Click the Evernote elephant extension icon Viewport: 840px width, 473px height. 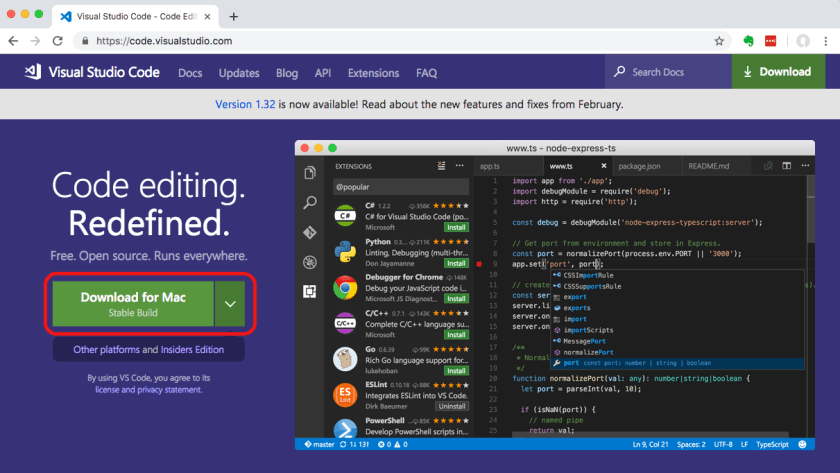pos(747,41)
